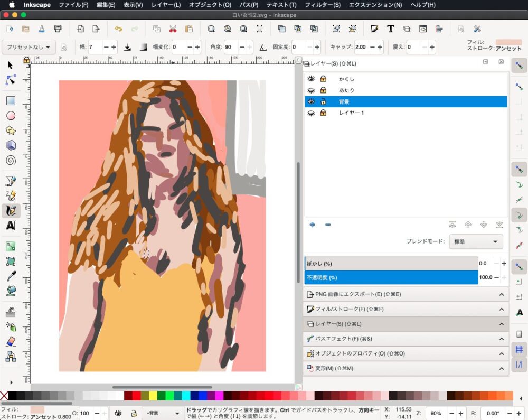The height and width of the screenshot is (420, 528).
Task: Pick the yellow swatch in the palette
Action: coord(153,396)
